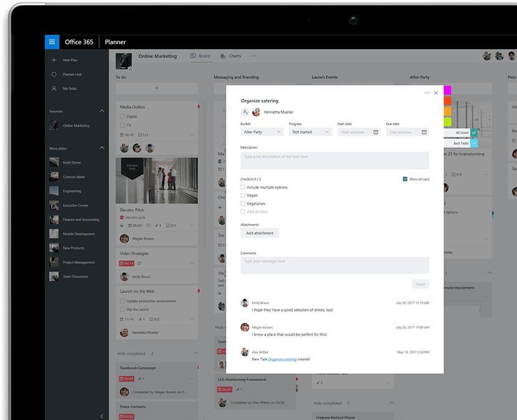Send the comment with Send button
Screen dimensions: 517x420
(x=420, y=284)
